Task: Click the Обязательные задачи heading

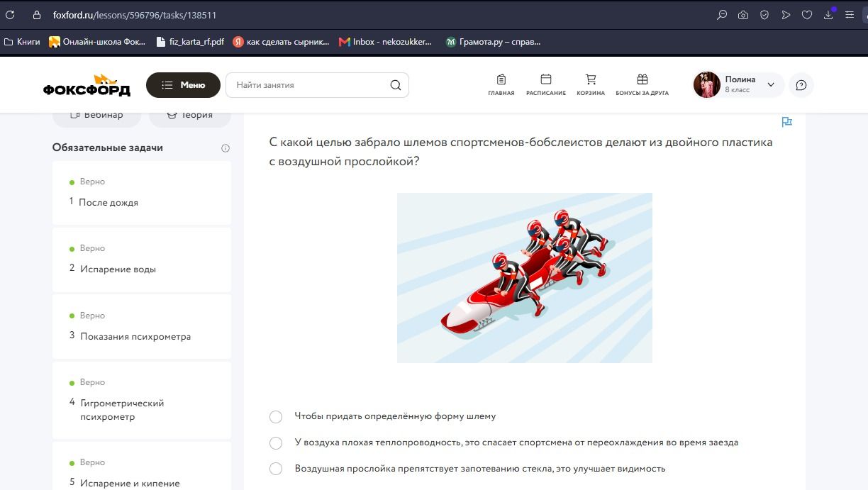Action: point(107,147)
